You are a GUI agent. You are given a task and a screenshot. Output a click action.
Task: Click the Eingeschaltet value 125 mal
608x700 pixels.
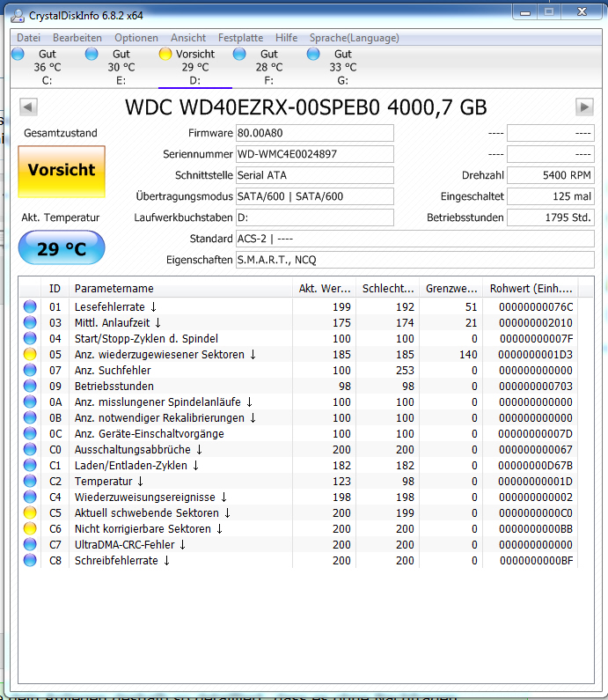tap(551, 196)
